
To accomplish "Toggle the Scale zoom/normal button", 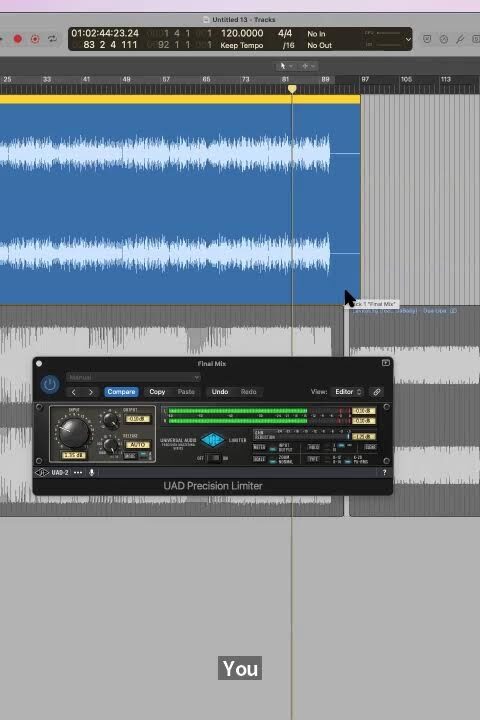I will [x=259, y=459].
